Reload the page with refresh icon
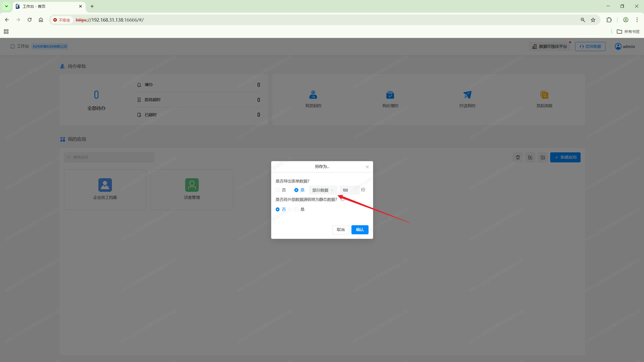644x362 pixels. (x=29, y=20)
